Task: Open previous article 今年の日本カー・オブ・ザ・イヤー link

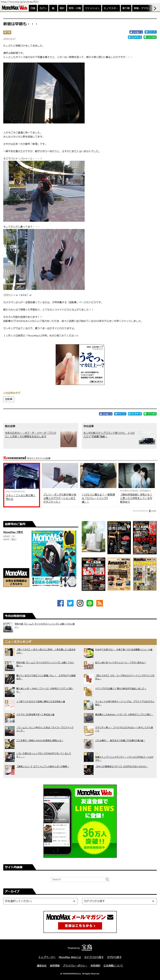Action: pyautogui.click(x=30, y=434)
